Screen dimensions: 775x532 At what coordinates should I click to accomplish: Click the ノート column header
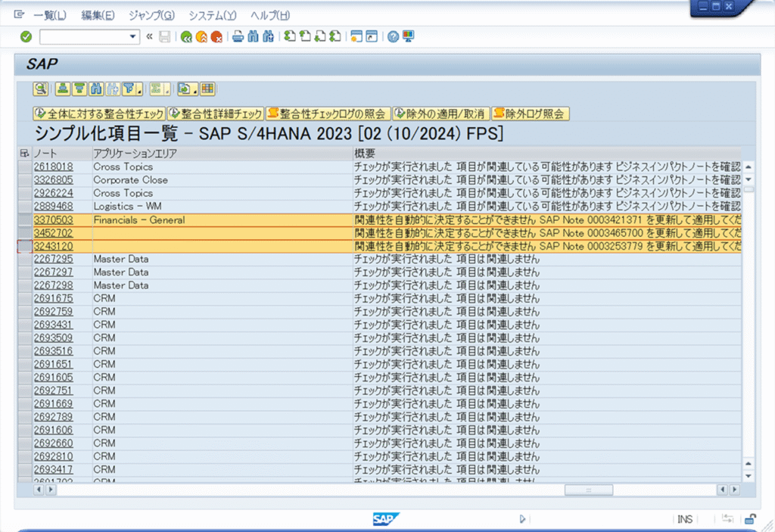tap(62, 154)
